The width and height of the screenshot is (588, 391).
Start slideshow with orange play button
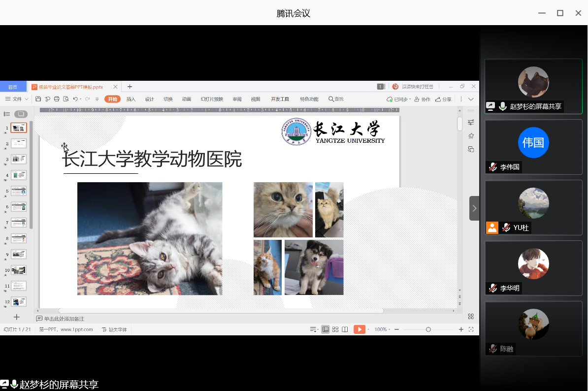pyautogui.click(x=359, y=329)
